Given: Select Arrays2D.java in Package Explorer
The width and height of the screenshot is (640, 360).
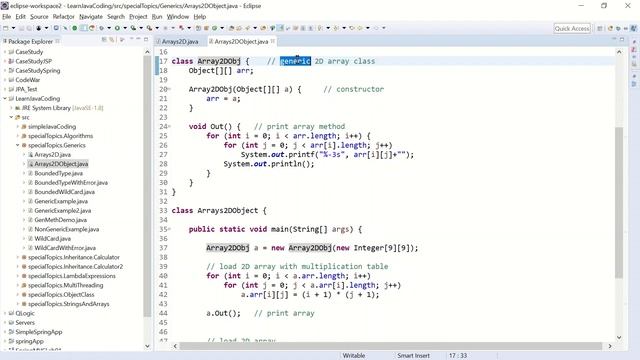Looking at the screenshot, I should [x=52, y=154].
